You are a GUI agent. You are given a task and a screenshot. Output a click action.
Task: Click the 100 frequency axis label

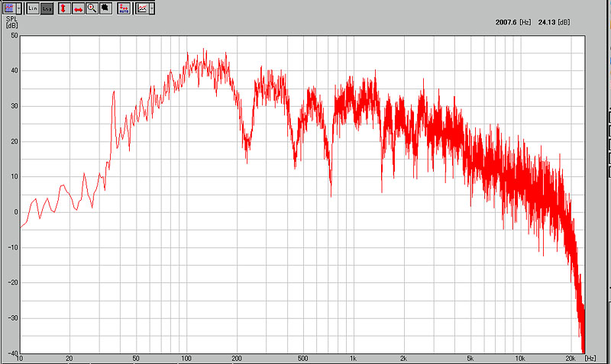pyautogui.click(x=186, y=359)
